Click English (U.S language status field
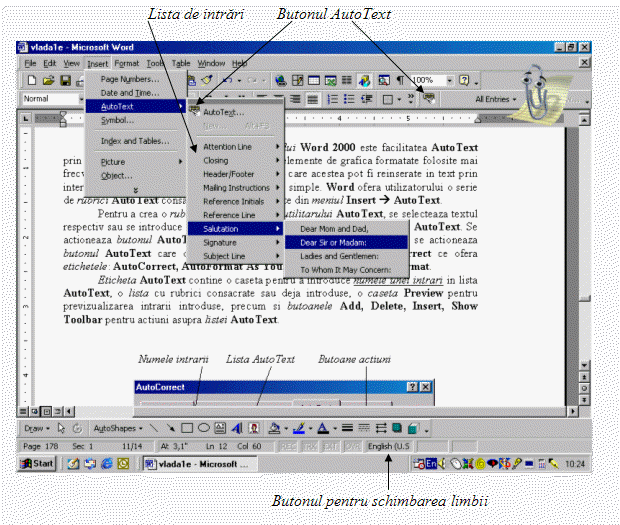Viewport: 620px width, 525px height. [388, 446]
